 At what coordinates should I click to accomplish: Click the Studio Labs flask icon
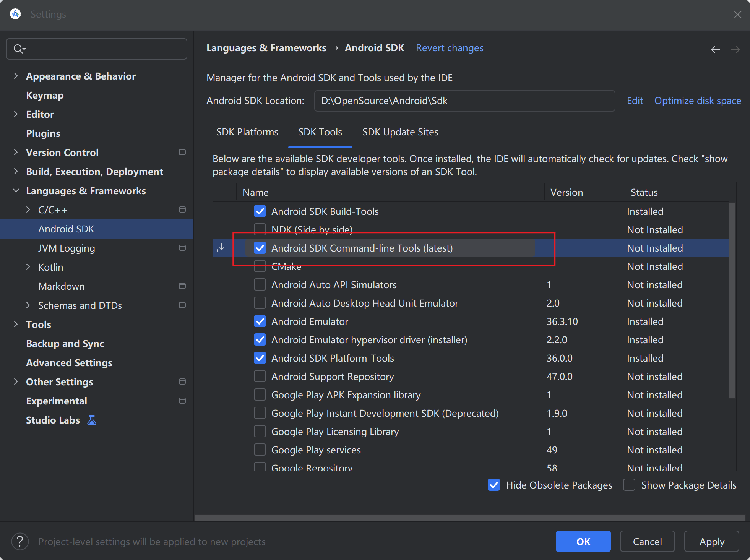click(x=92, y=420)
